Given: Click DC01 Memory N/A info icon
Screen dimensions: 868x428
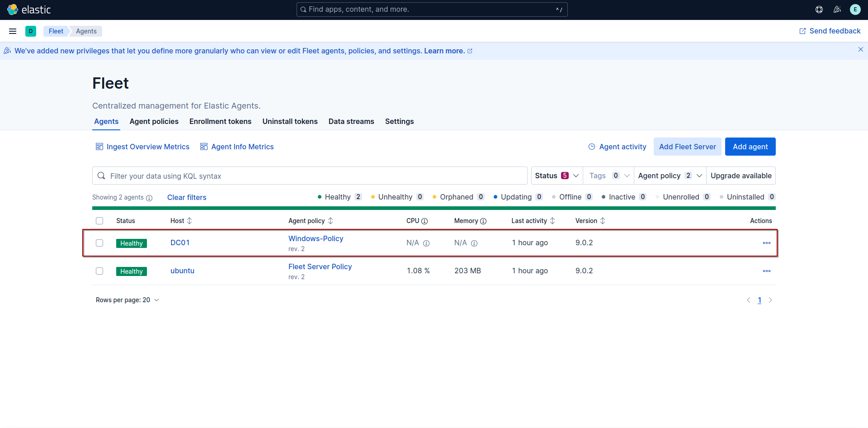Looking at the screenshot, I should pos(474,243).
